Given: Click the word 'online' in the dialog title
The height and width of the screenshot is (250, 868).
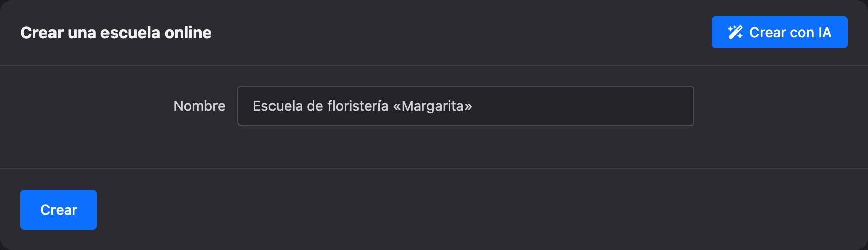Looking at the screenshot, I should pyautogui.click(x=188, y=33).
